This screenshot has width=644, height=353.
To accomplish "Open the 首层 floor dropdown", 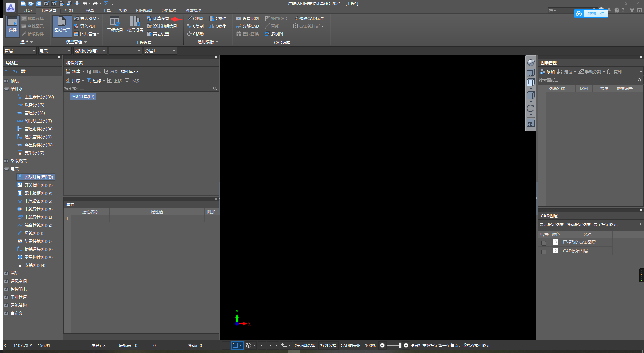I will point(20,51).
